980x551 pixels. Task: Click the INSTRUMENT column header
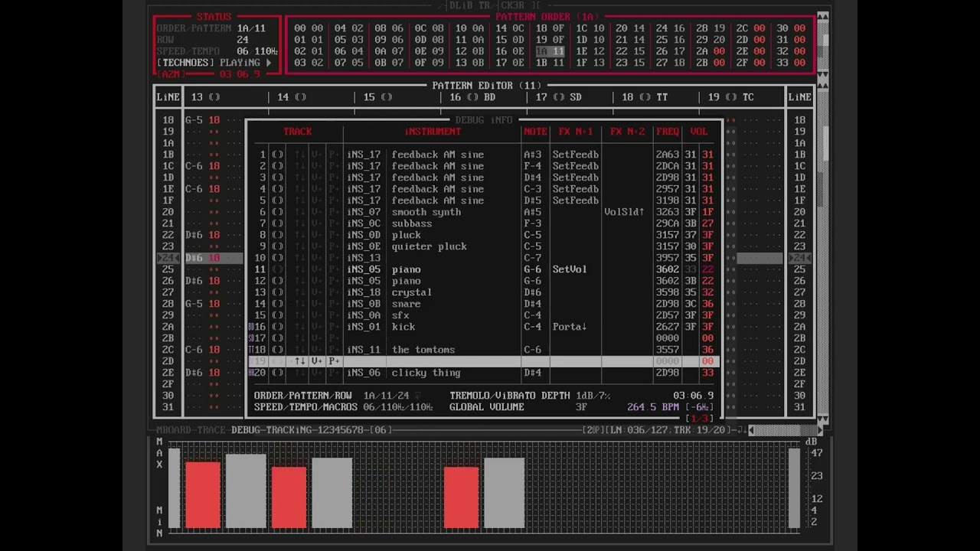pyautogui.click(x=433, y=132)
